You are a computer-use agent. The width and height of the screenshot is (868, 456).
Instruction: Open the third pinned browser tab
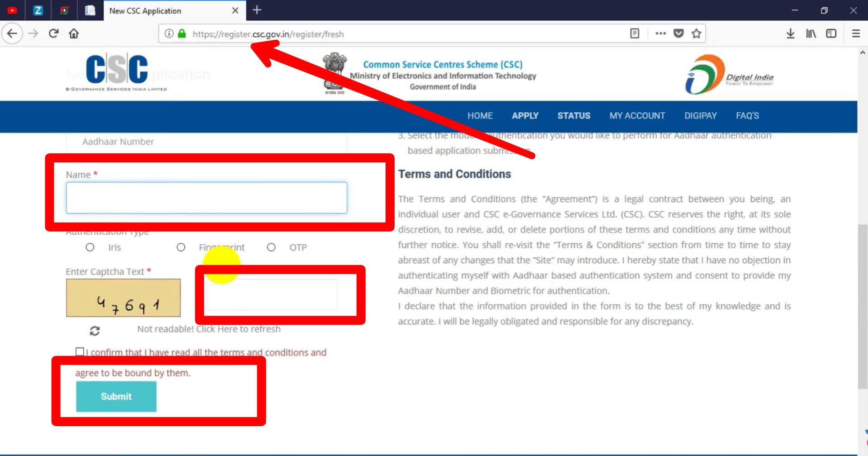tap(64, 10)
